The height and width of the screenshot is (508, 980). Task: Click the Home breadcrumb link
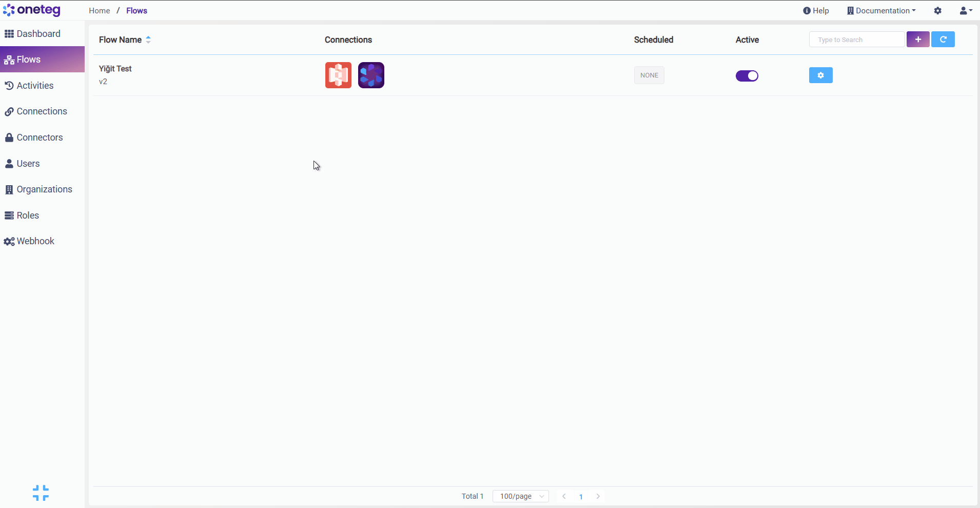click(99, 11)
